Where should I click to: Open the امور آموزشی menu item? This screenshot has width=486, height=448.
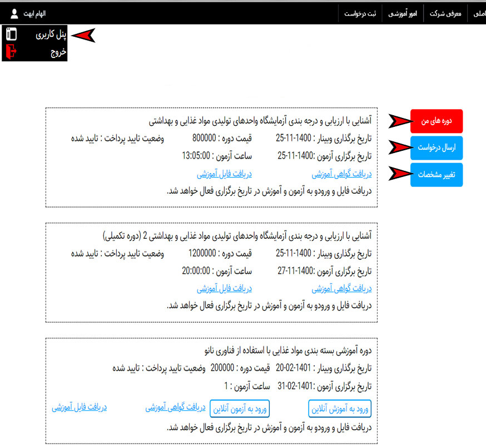point(403,14)
